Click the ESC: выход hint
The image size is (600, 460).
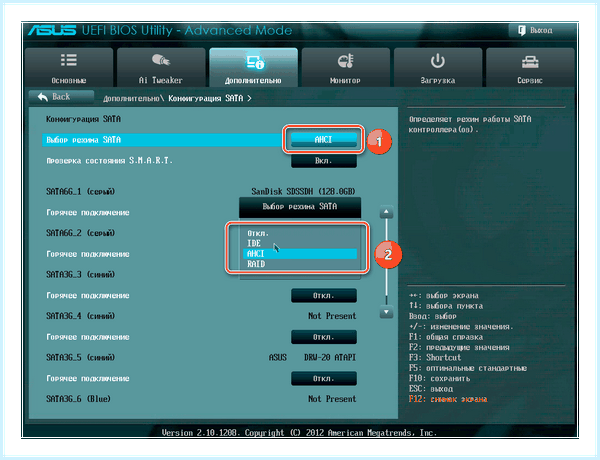tap(431, 389)
